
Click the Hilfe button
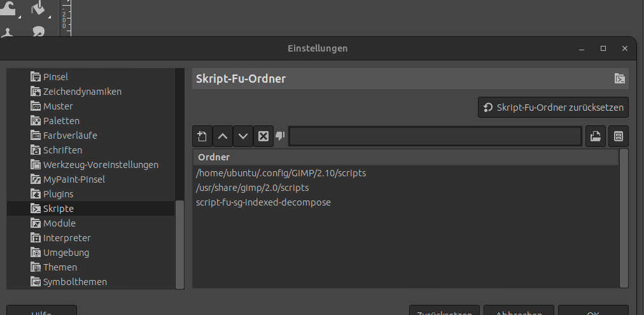coord(41,310)
